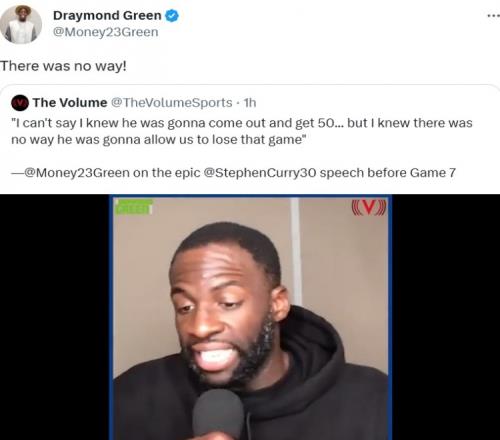Screen dimensions: 500x440
Task: Click the right black video margin
Action: tap(446, 317)
